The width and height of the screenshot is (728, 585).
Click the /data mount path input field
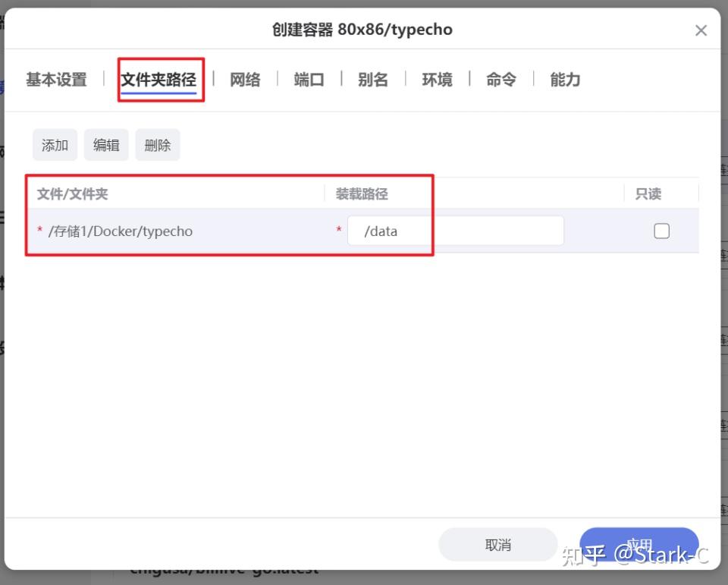455,231
